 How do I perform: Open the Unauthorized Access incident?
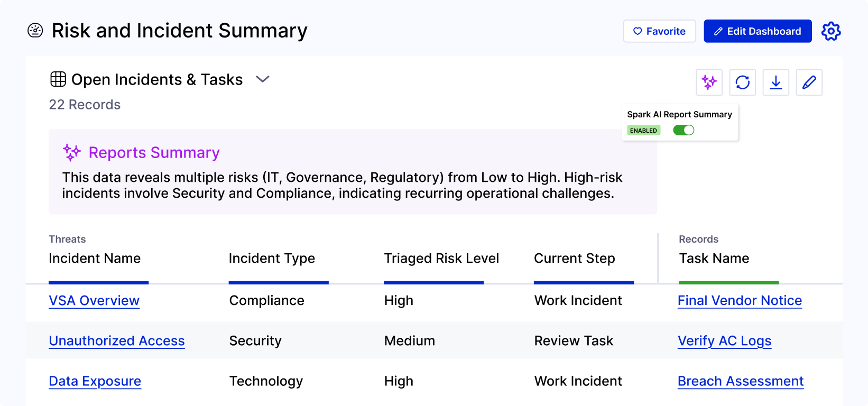coord(117,341)
